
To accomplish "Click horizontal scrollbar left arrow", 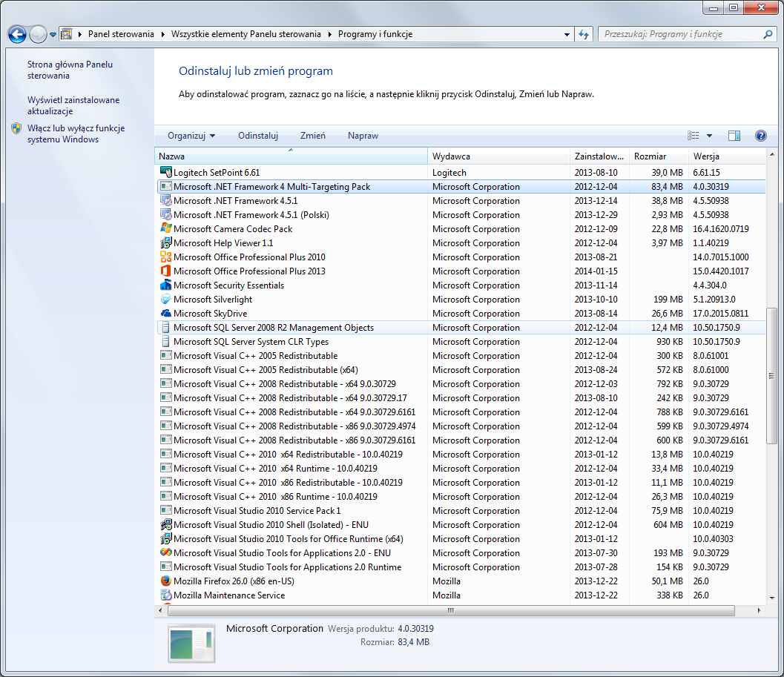I will point(160,610).
